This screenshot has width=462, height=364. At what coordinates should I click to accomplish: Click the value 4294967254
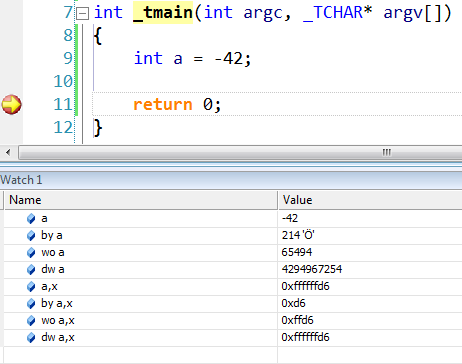[312, 269]
